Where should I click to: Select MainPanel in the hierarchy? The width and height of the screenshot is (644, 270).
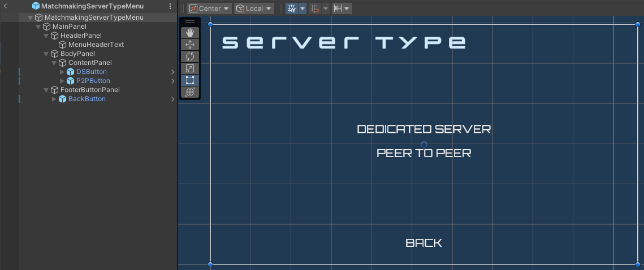[70, 27]
